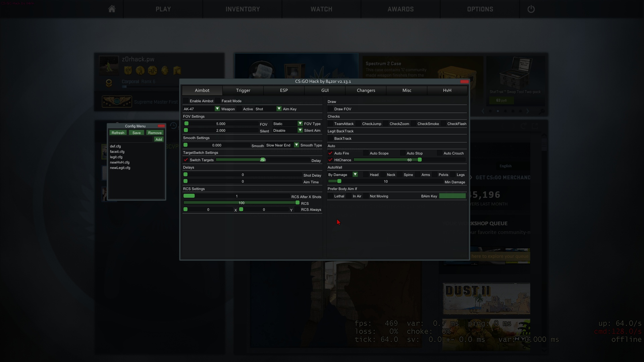Enable the Auto Scope checkbox
This screenshot has height=362, width=644.
click(x=366, y=153)
